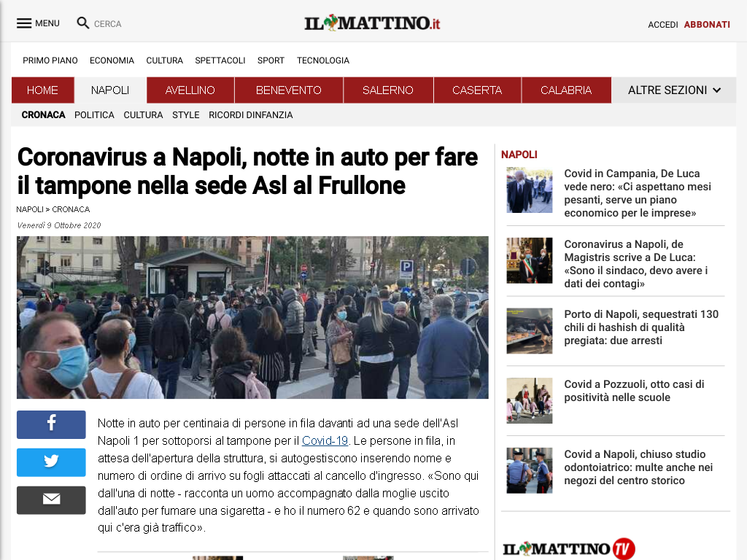Send article by email icon
747x560 pixels.
click(51, 500)
